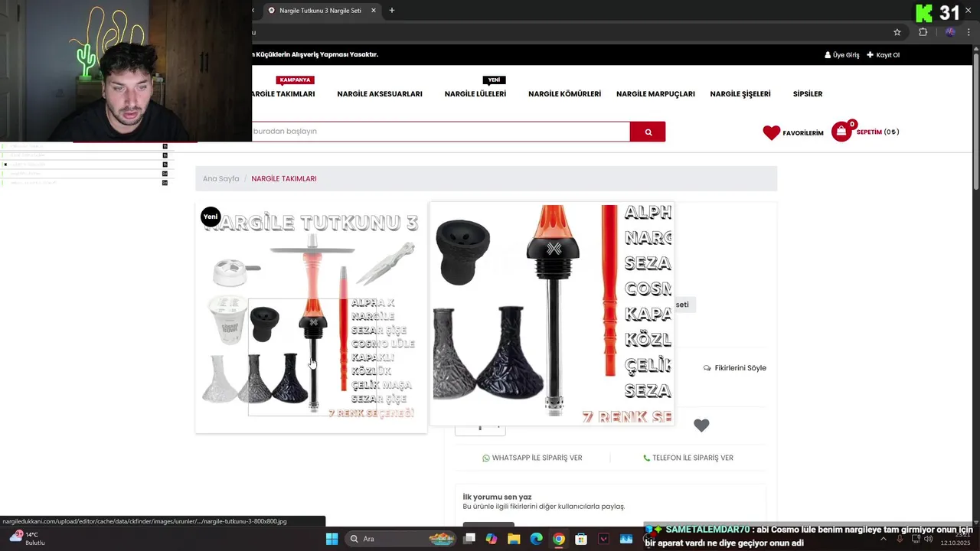Click into the product search field
The image size is (980, 551).
pos(440,132)
